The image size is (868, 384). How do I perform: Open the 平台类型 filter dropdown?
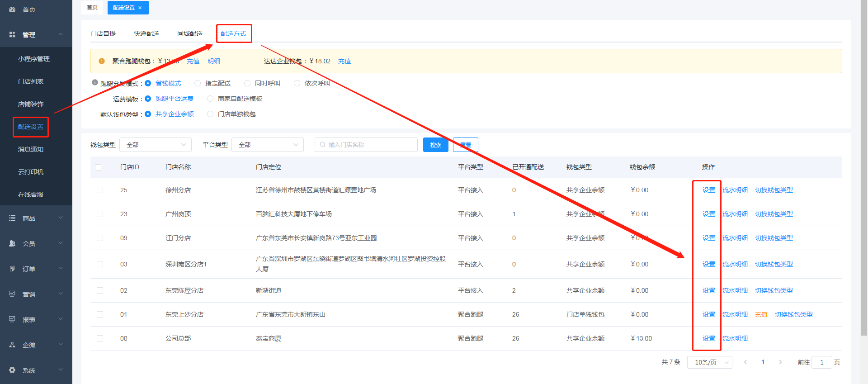268,145
